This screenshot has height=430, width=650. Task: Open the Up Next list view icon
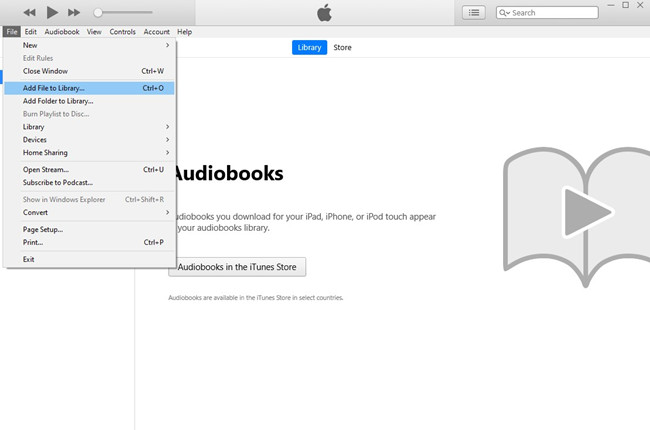point(474,13)
